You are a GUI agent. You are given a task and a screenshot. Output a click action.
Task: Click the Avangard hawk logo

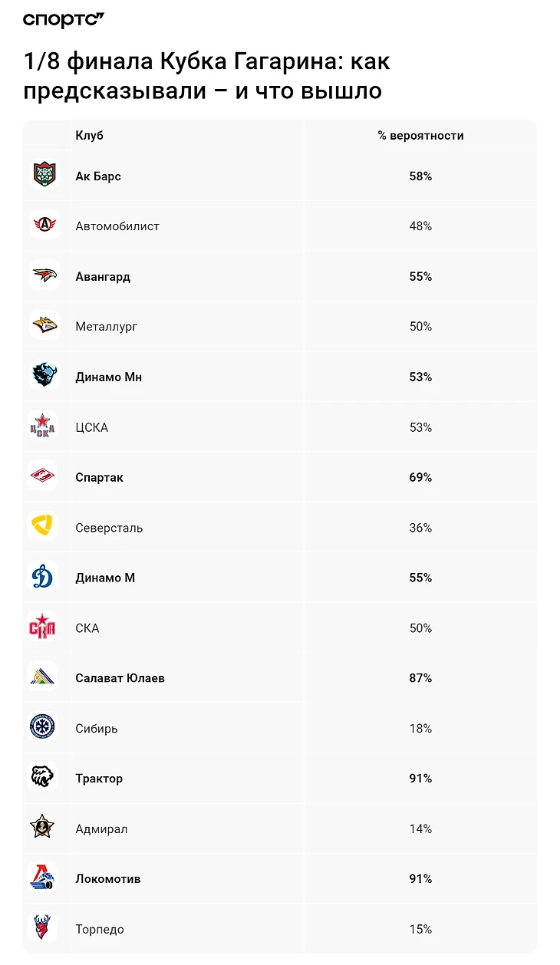[44, 276]
